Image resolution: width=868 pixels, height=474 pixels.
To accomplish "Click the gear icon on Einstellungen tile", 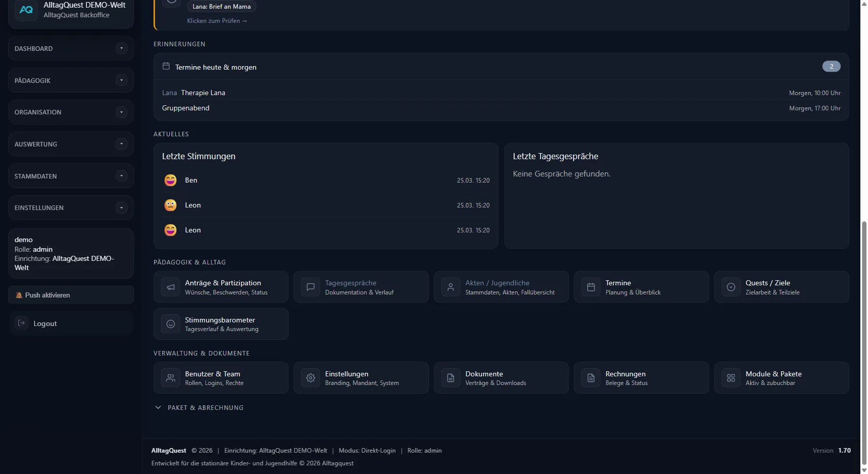I will pos(311,378).
